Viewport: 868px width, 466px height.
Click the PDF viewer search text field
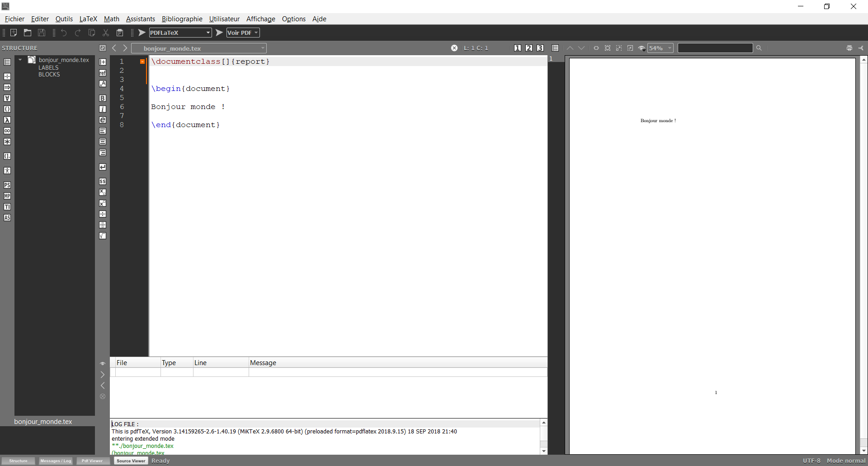pos(715,48)
